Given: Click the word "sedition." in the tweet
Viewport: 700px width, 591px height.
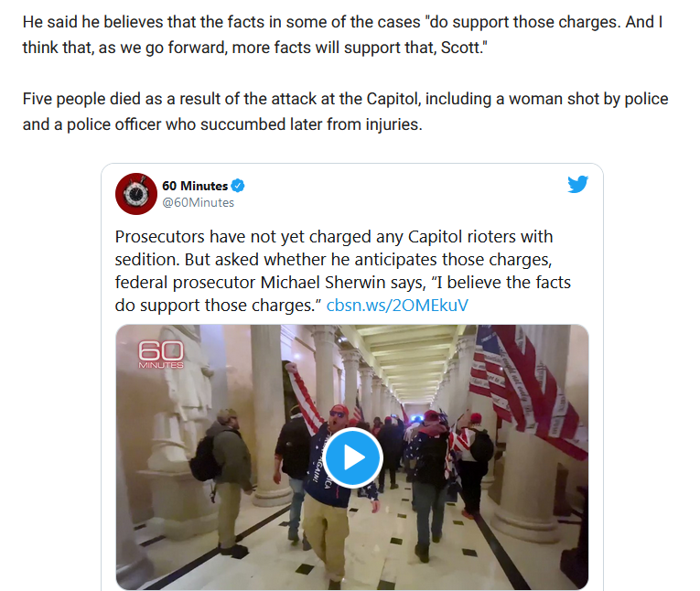Looking at the screenshot, I should pos(147,260).
